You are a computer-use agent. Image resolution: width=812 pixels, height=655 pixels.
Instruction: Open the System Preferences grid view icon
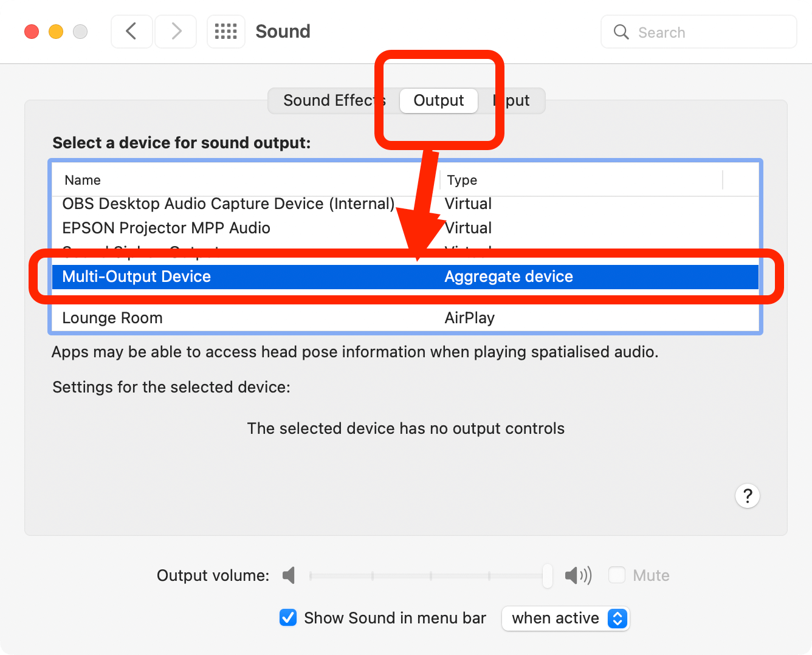click(x=225, y=31)
